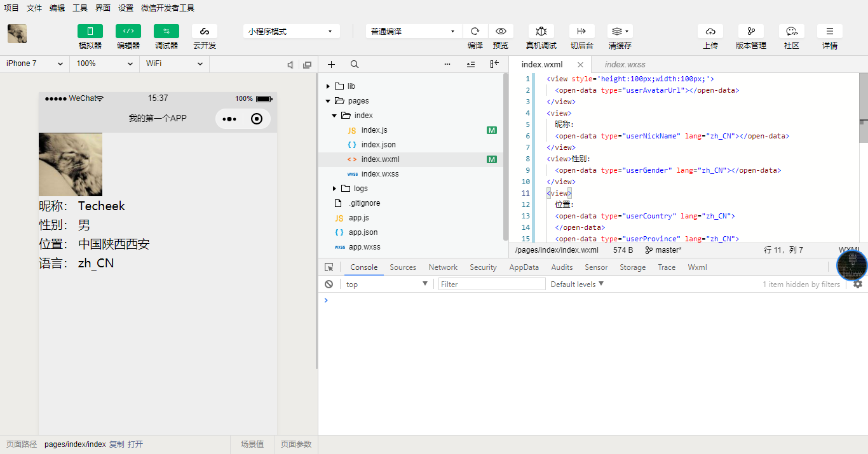The width and height of the screenshot is (868, 454).
Task: Open version management icon
Action: click(x=750, y=31)
